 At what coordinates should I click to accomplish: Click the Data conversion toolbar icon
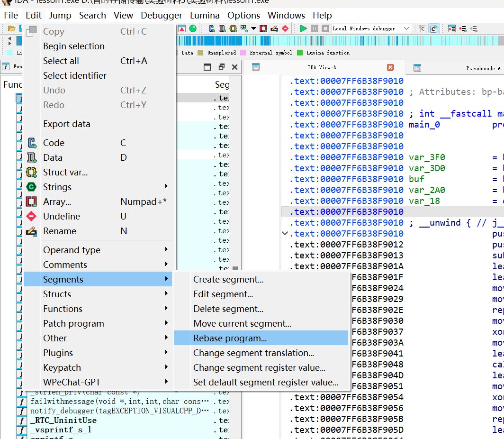point(222,28)
